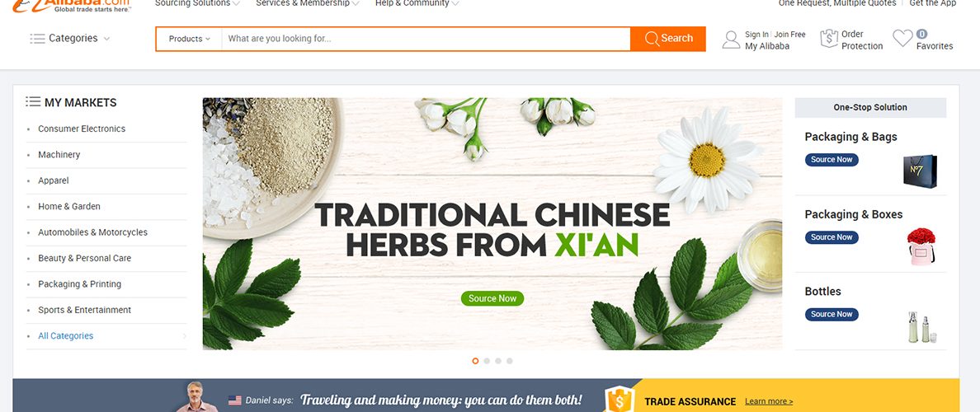Expand the Categories dropdown menu
The image size is (980, 412).
click(x=70, y=38)
